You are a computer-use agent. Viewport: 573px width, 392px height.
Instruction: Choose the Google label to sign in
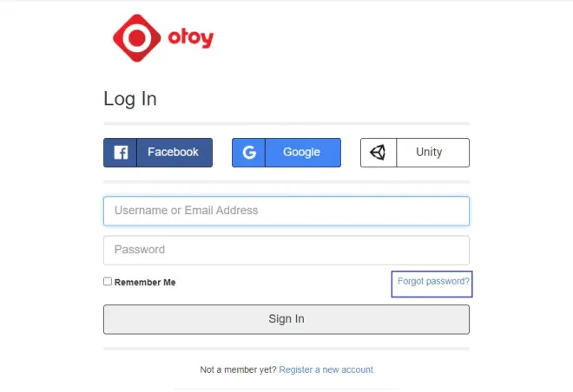point(301,152)
